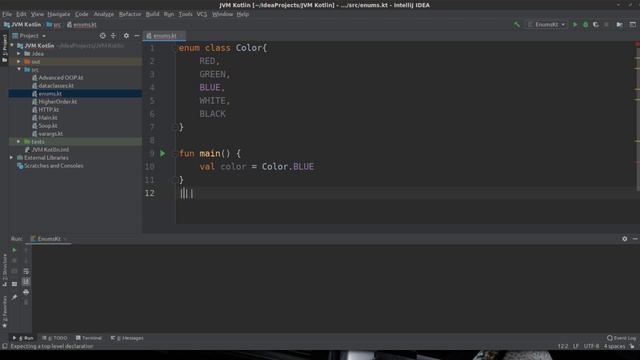Open Project panel settings gear
This screenshot has width=640, height=360.
coord(126,36)
